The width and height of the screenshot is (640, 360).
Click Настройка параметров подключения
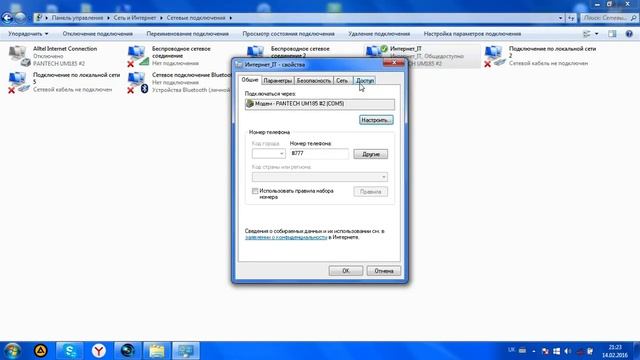(472, 34)
